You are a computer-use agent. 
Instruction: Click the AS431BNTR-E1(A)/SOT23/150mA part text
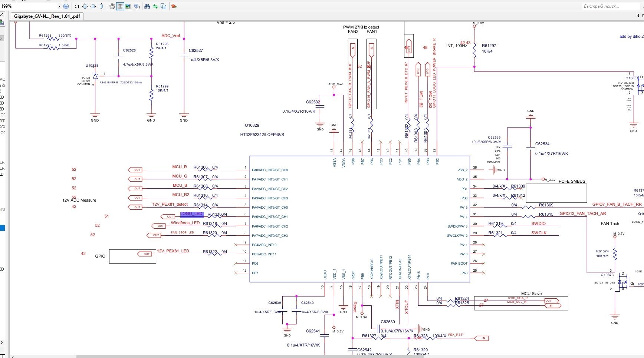[121, 83]
